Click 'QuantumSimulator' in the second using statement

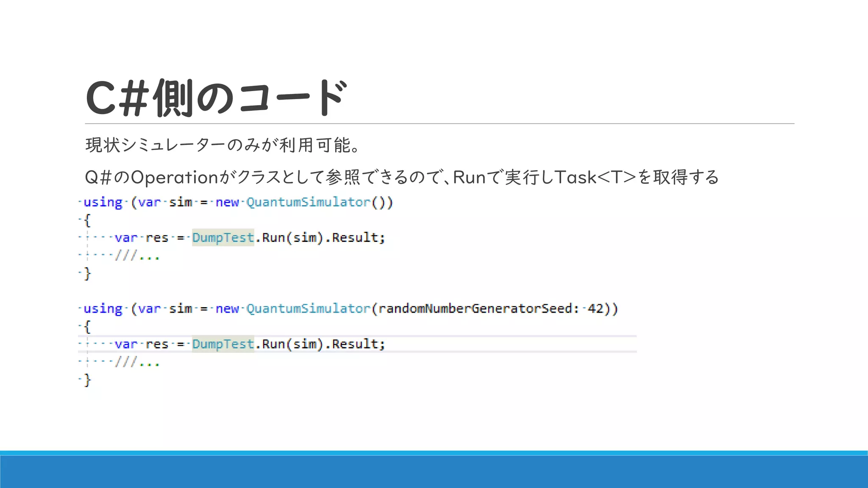[x=309, y=308]
